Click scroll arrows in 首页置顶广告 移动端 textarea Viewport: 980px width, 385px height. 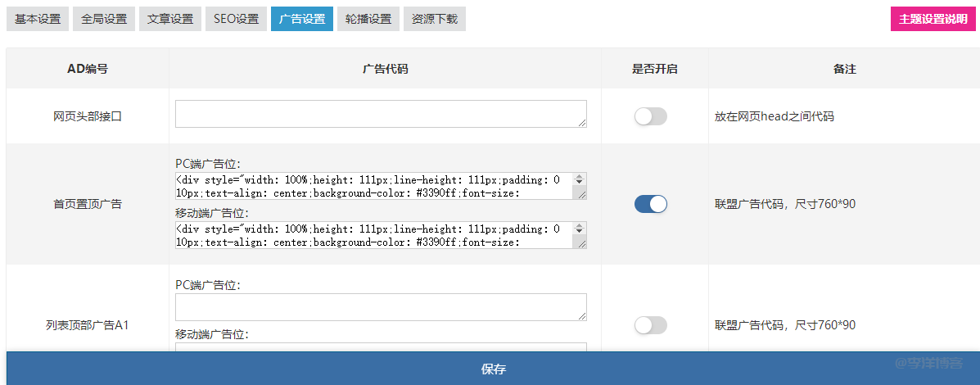(580, 229)
